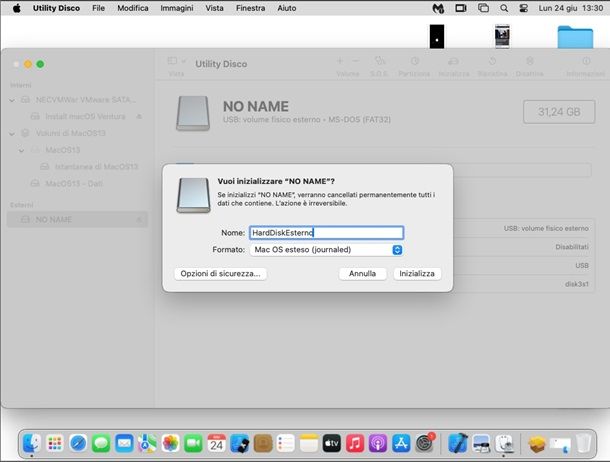Click the date and time Lun 24 giu
The image size is (610, 462).
[571, 8]
